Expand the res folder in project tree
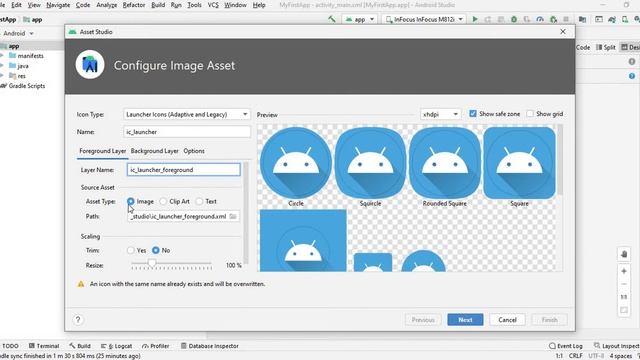 [x=2, y=76]
